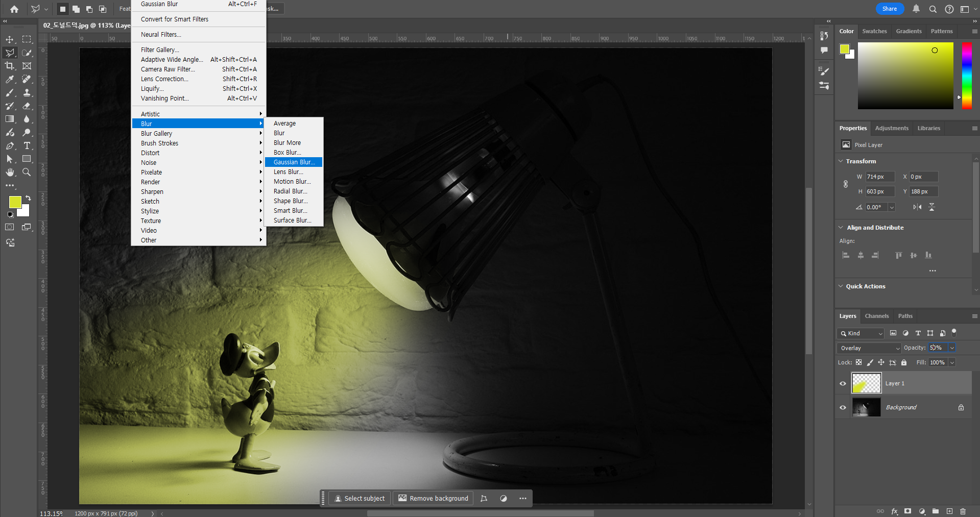Expand the Quick Actions section
Viewport: 980px width, 517px height.
(841, 286)
